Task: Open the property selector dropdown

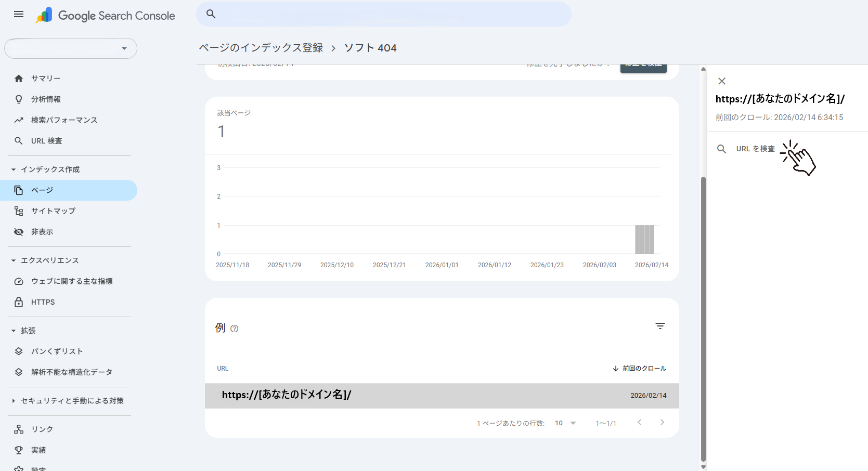Action: (x=71, y=48)
